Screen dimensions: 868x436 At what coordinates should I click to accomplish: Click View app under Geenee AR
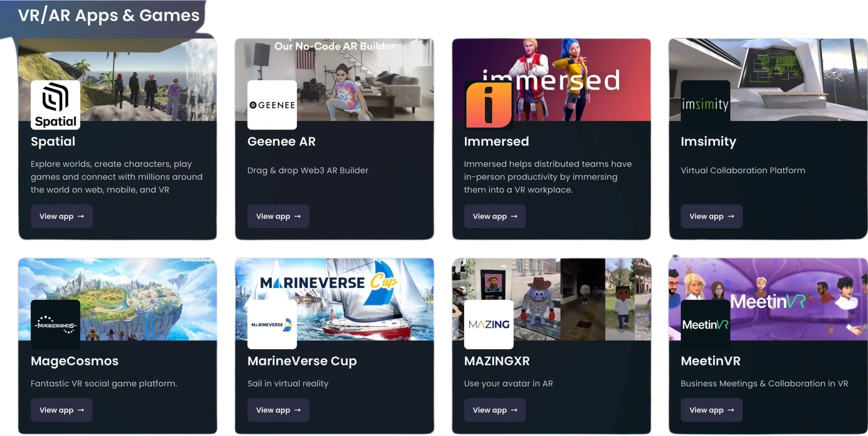[x=278, y=216]
